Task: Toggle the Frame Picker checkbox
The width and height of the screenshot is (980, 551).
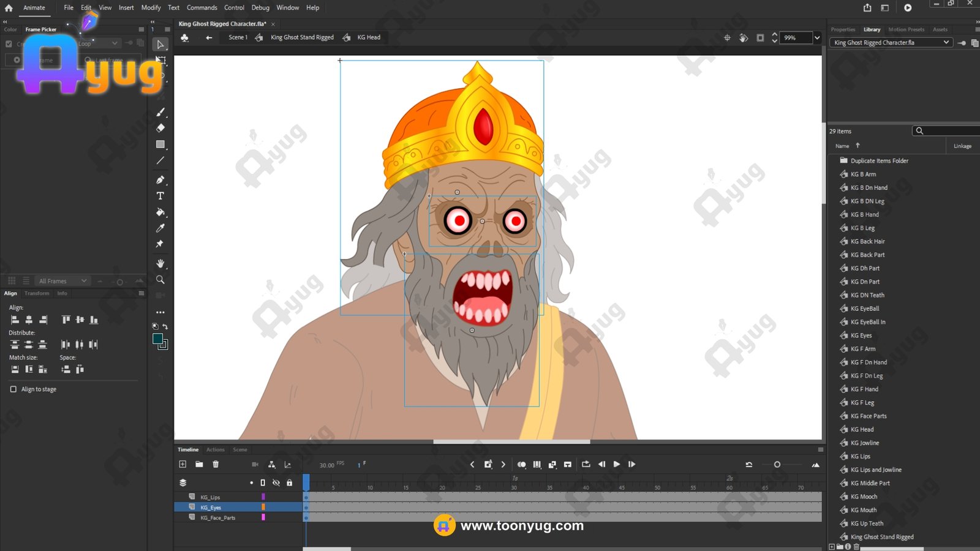Action: [x=9, y=43]
